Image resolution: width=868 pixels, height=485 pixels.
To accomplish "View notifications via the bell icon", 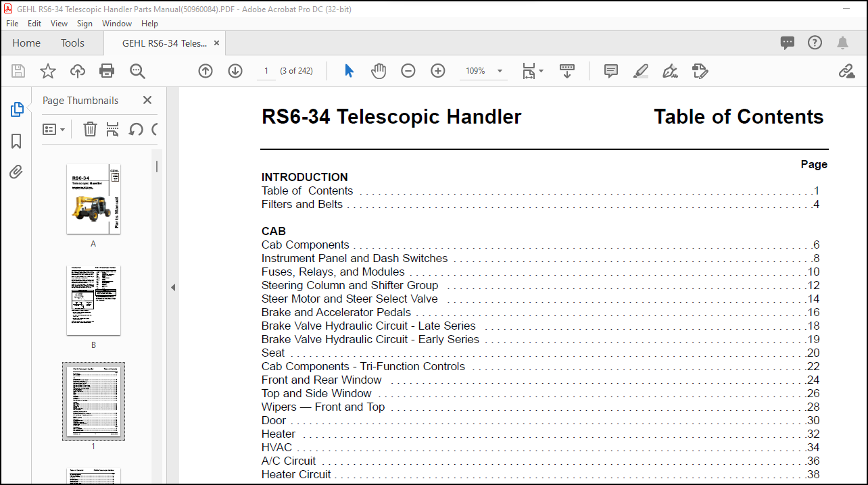I will tap(842, 43).
